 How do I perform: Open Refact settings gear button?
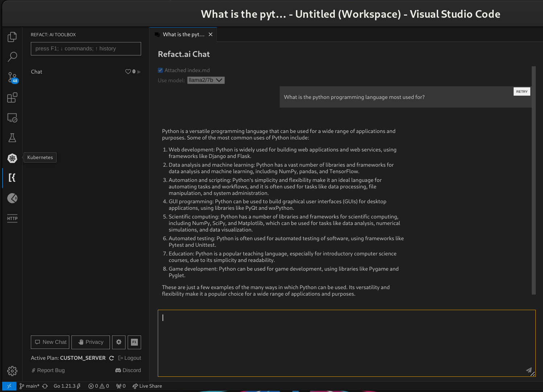(x=119, y=342)
